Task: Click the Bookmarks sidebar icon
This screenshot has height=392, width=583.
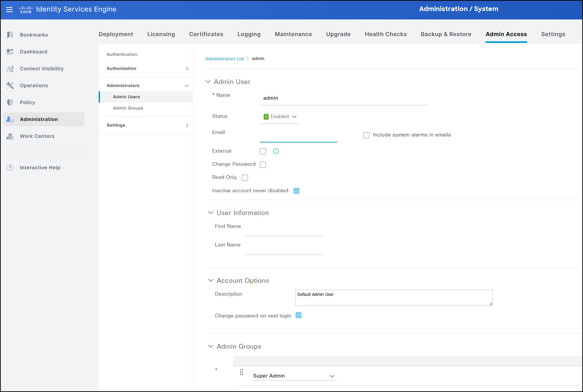Action: (10, 35)
